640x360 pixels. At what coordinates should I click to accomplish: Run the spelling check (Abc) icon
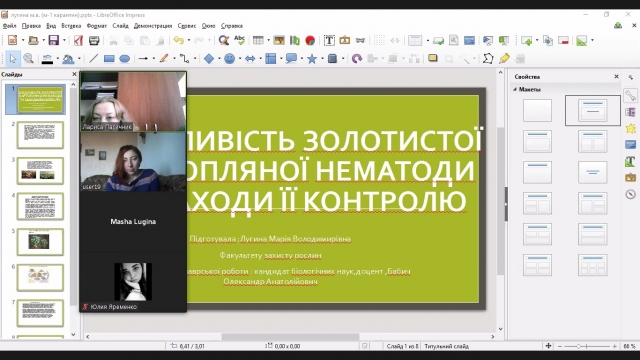click(x=239, y=40)
